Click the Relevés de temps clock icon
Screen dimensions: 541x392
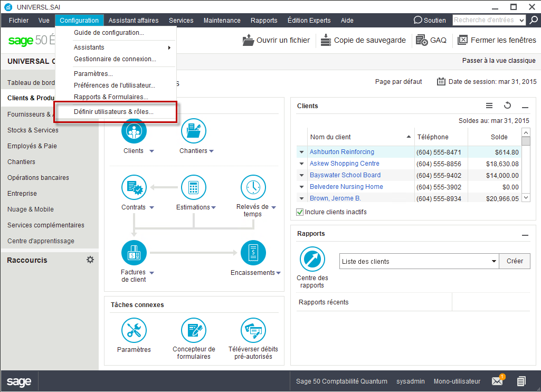(x=253, y=187)
